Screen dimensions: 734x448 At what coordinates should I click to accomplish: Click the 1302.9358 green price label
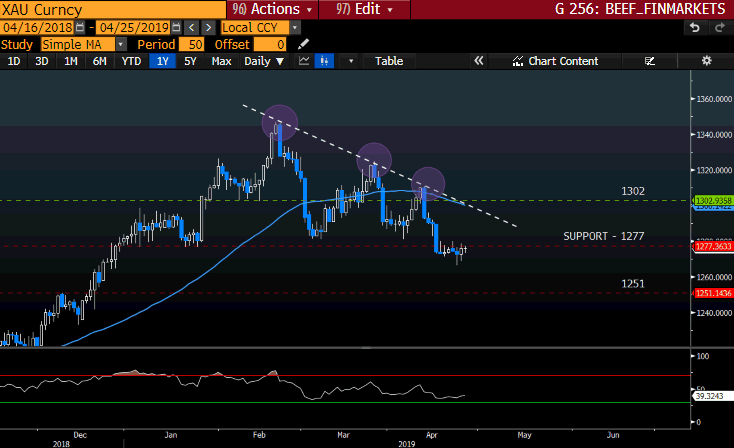(x=713, y=200)
